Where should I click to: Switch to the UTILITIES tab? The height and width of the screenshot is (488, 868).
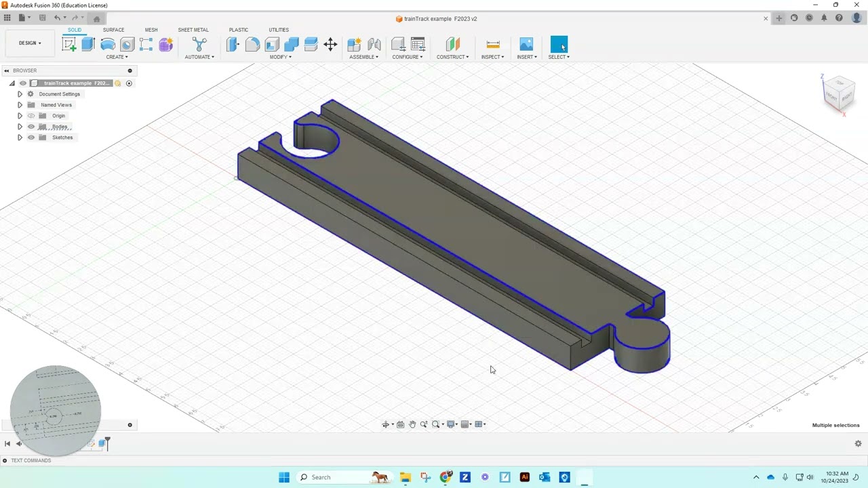coord(279,30)
